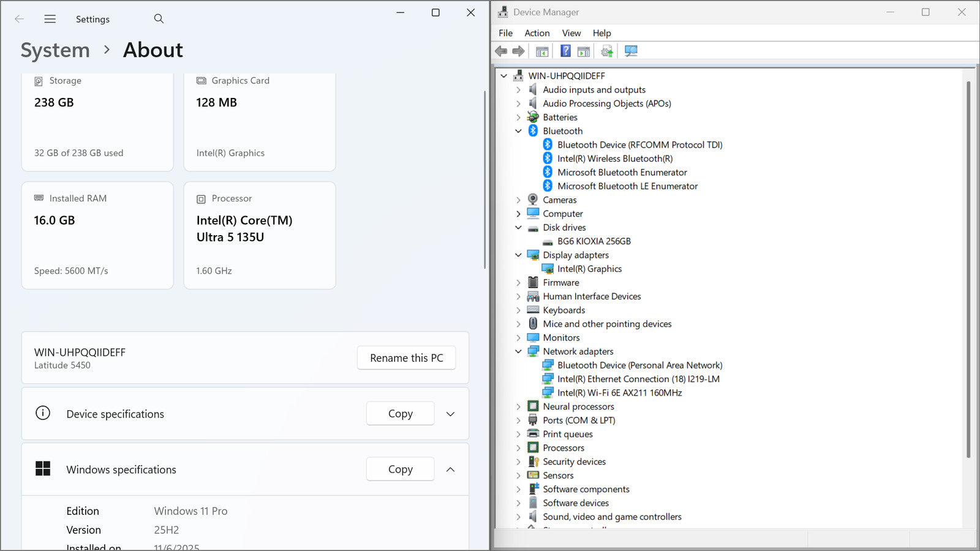Screen dimensions: 980x551
Task: Copy the Device specifications
Action: [x=400, y=414]
